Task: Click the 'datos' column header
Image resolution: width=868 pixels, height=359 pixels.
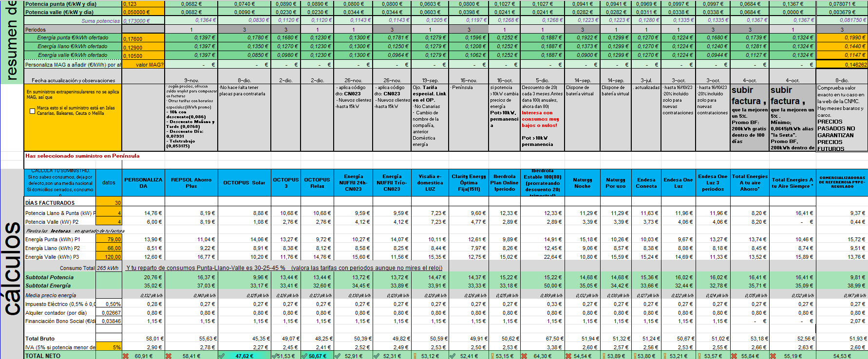Action: pos(109,183)
